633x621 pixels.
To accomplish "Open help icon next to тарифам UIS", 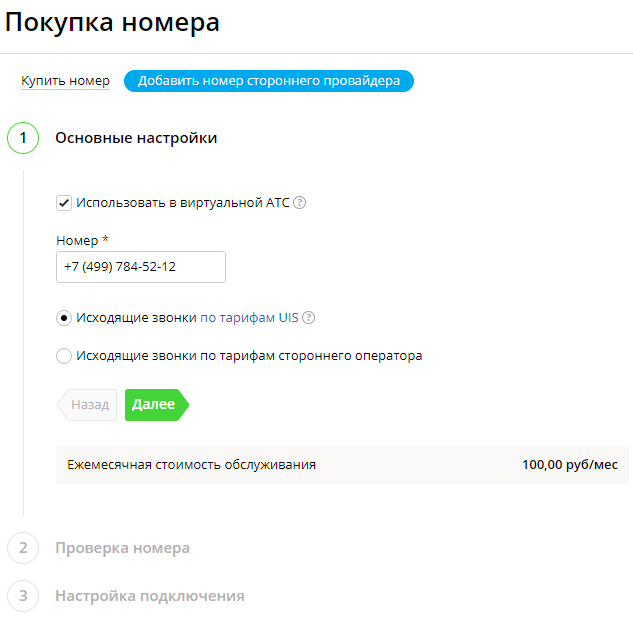I will click(308, 318).
